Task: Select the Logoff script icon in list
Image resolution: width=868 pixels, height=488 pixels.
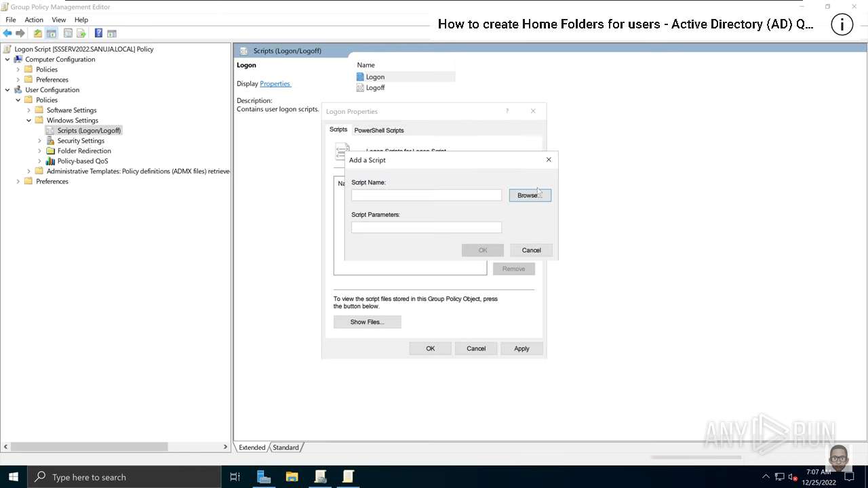Action: click(360, 87)
